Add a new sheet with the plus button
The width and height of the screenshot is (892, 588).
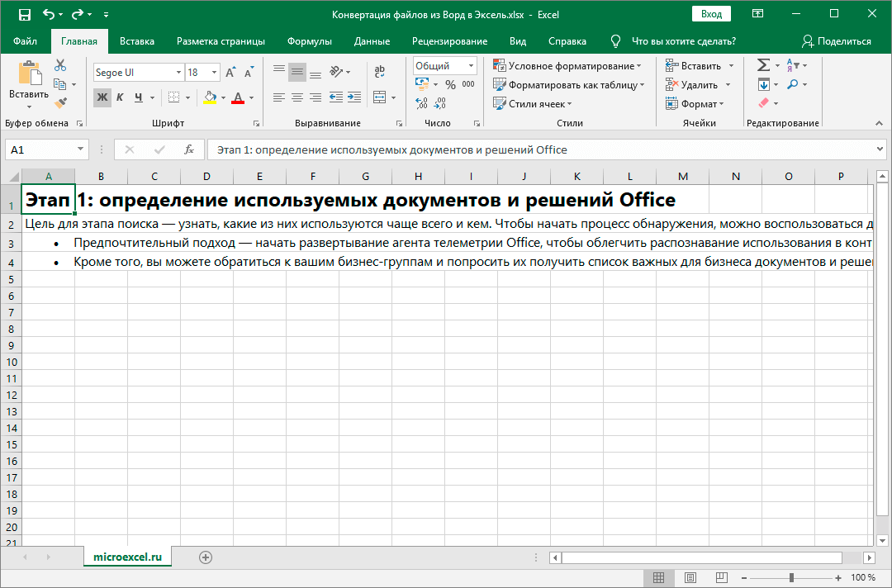(206, 557)
